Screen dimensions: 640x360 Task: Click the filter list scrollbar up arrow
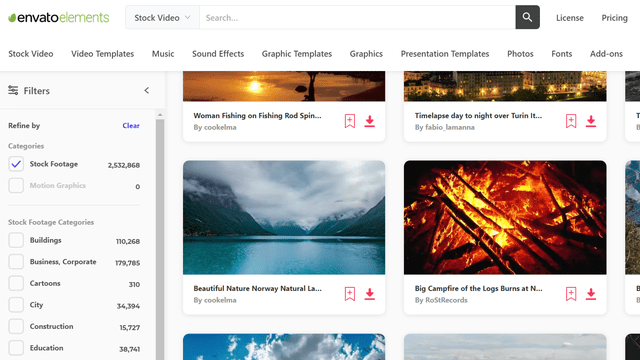160,115
